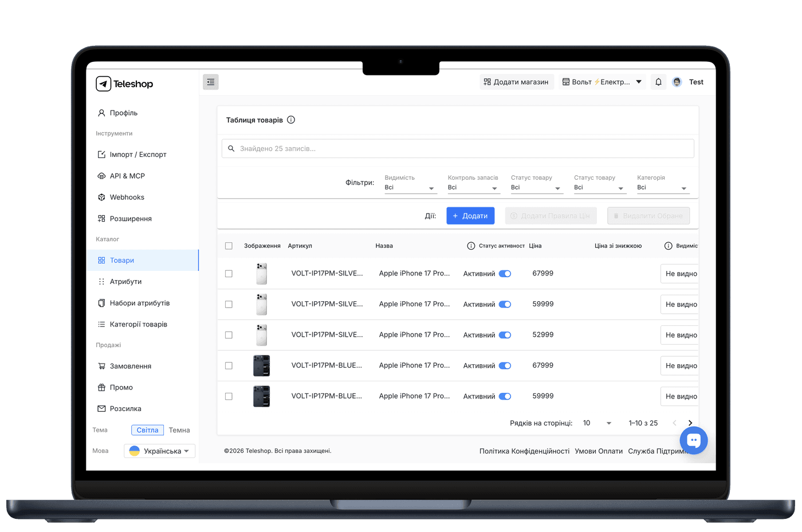
Task: Click the Категорії товарів sidebar icon
Action: pyautogui.click(x=101, y=324)
